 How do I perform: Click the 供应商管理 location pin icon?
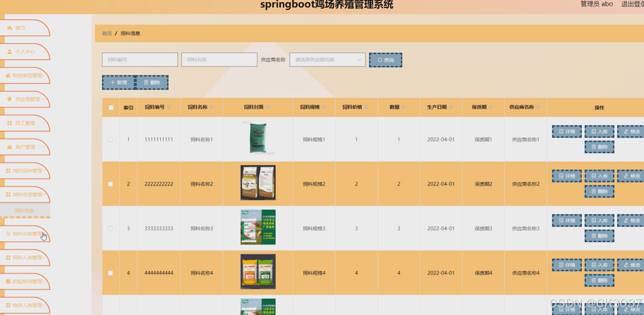[x=10, y=99]
